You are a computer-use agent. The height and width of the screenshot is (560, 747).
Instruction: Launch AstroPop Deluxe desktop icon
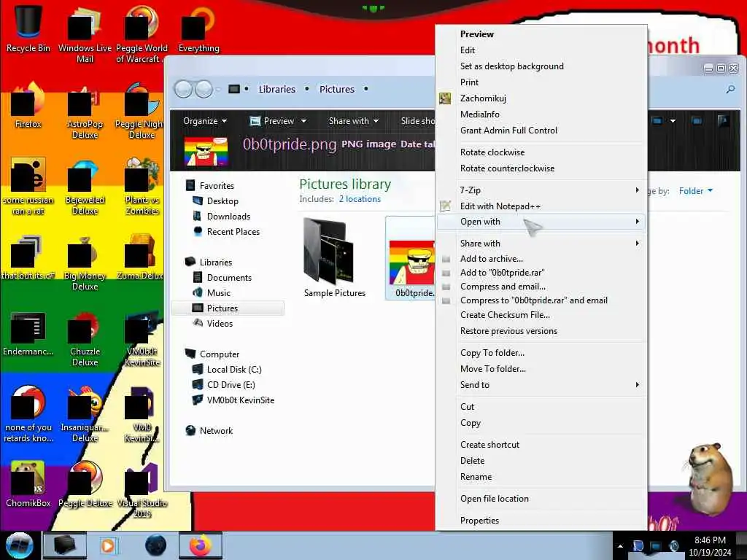click(85, 111)
